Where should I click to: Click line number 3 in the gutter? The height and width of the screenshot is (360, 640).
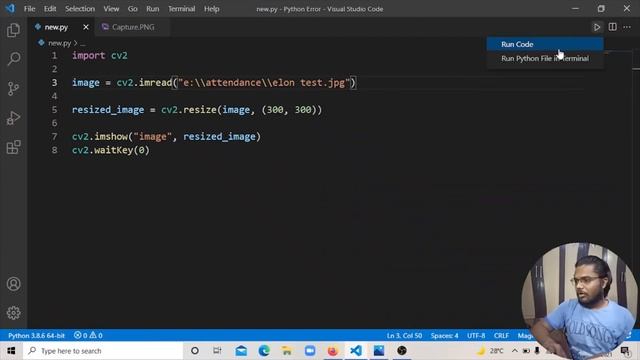[54, 82]
